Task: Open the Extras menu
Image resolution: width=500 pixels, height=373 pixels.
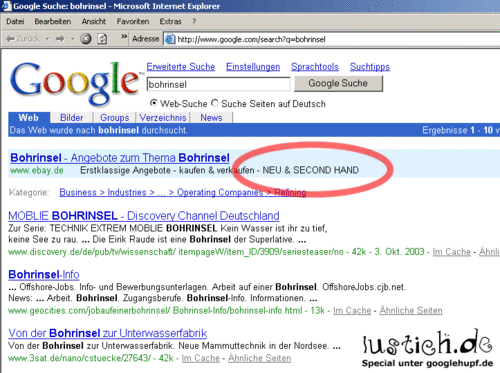Action: pos(170,22)
